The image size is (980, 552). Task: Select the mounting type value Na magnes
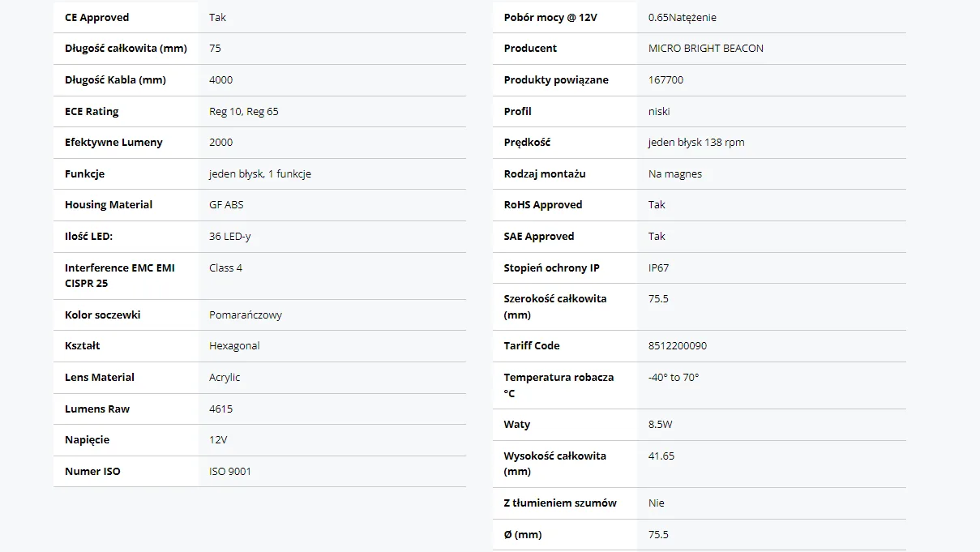click(675, 173)
